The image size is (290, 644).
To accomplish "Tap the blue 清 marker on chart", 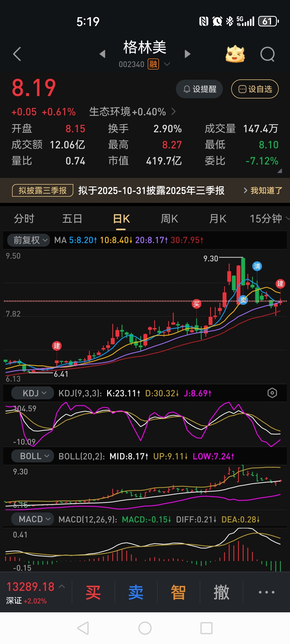I will [257, 266].
